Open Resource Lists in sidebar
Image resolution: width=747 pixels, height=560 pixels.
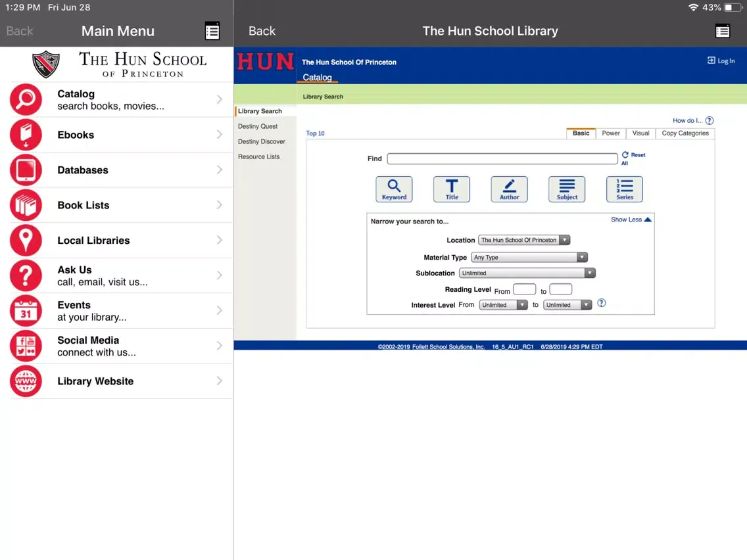[x=258, y=156]
